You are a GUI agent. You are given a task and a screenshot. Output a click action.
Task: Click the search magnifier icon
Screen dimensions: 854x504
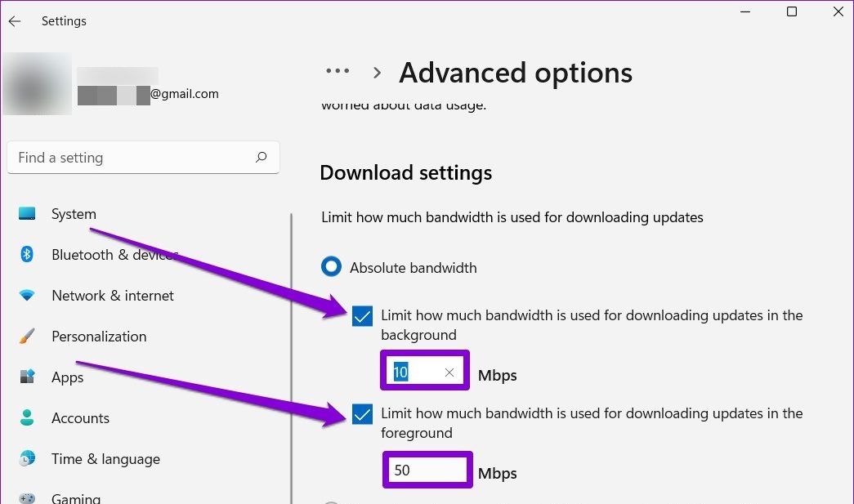pyautogui.click(x=262, y=158)
